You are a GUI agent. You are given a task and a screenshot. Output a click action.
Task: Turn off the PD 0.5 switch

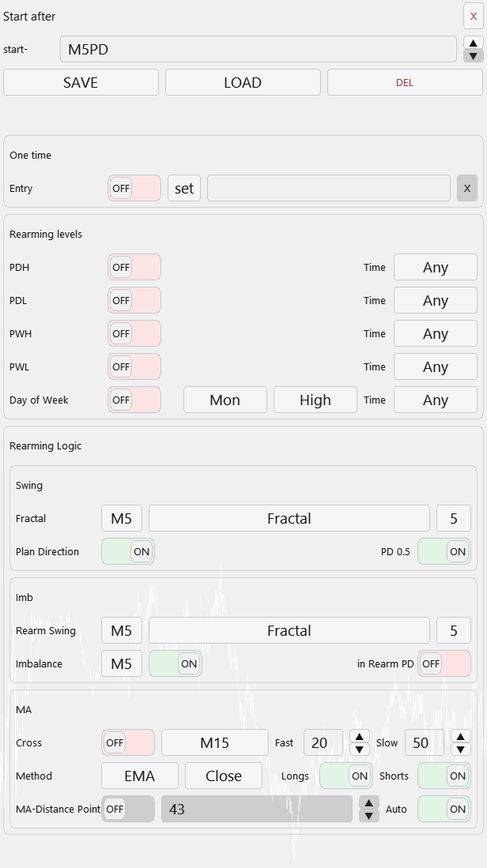point(444,552)
